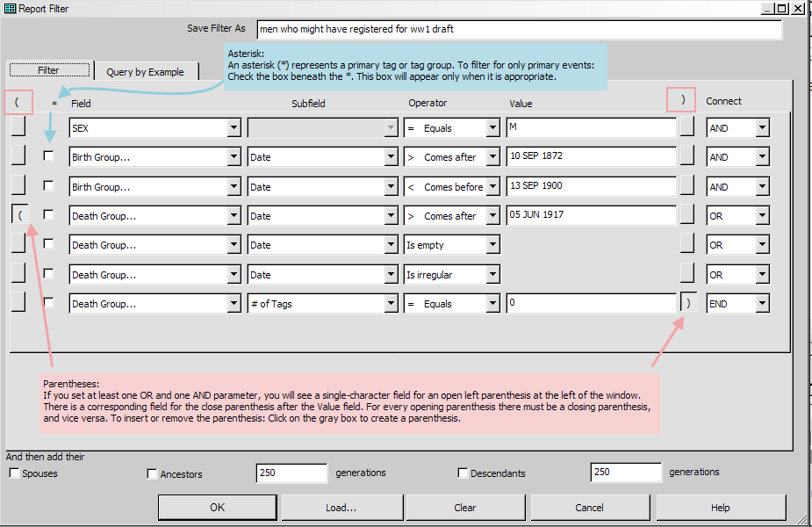Click the Clear button
The width and height of the screenshot is (812, 527).
[x=465, y=508]
